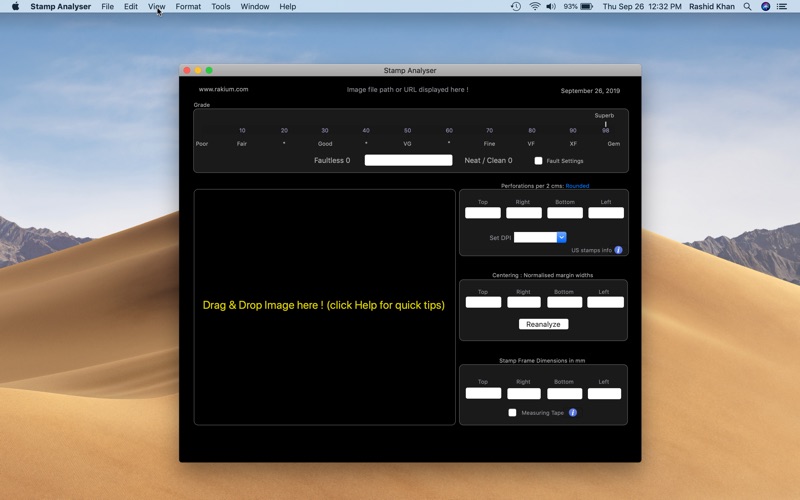Enable the Fault Settings checkbox
Viewport: 800px width, 500px height.
tap(538, 161)
